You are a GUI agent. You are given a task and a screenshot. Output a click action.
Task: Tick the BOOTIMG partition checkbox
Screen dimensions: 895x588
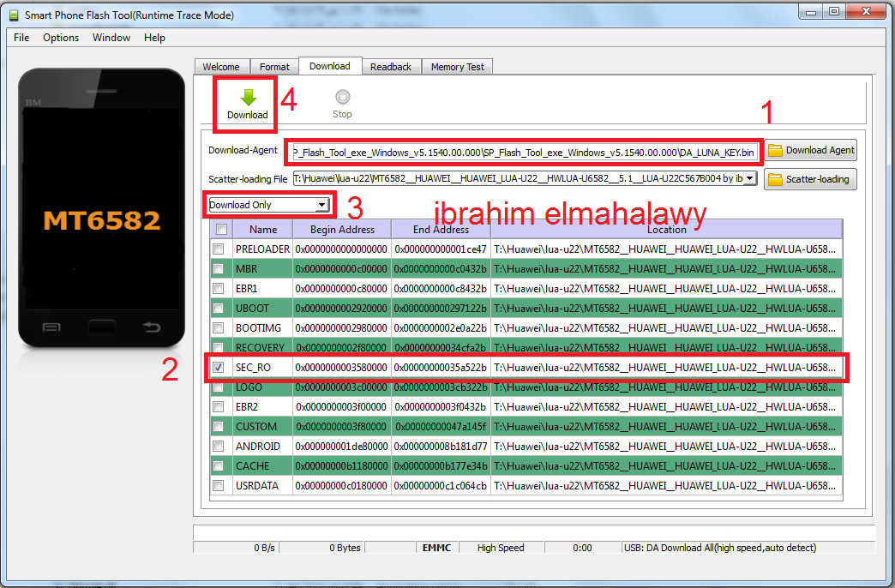pos(218,327)
